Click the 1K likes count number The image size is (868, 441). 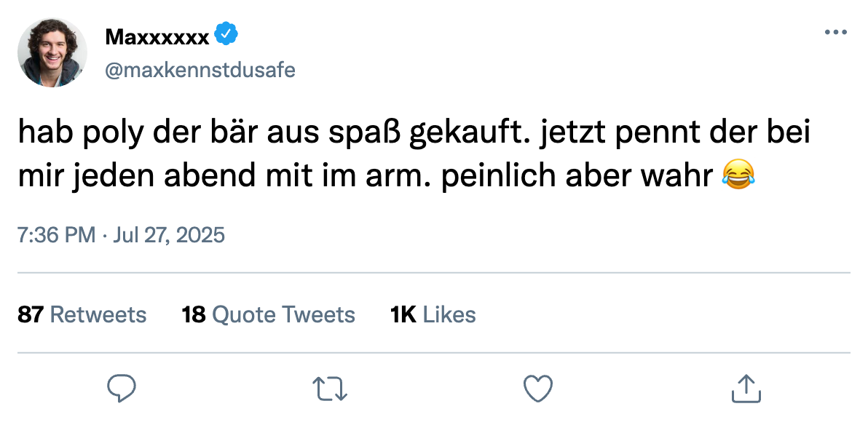403,314
